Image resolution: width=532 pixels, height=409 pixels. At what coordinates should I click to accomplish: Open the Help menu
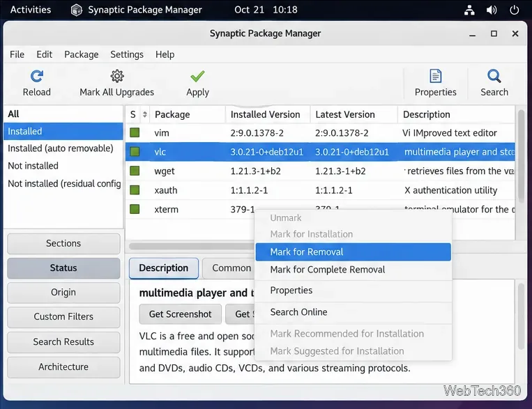click(x=165, y=54)
